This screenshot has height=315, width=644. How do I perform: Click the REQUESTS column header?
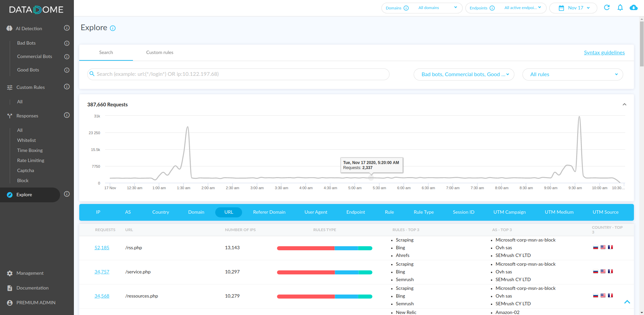[105, 230]
